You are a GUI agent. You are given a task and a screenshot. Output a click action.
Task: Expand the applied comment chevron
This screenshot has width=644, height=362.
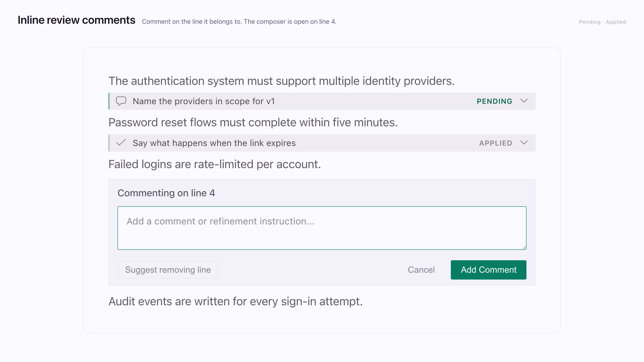[524, 142]
